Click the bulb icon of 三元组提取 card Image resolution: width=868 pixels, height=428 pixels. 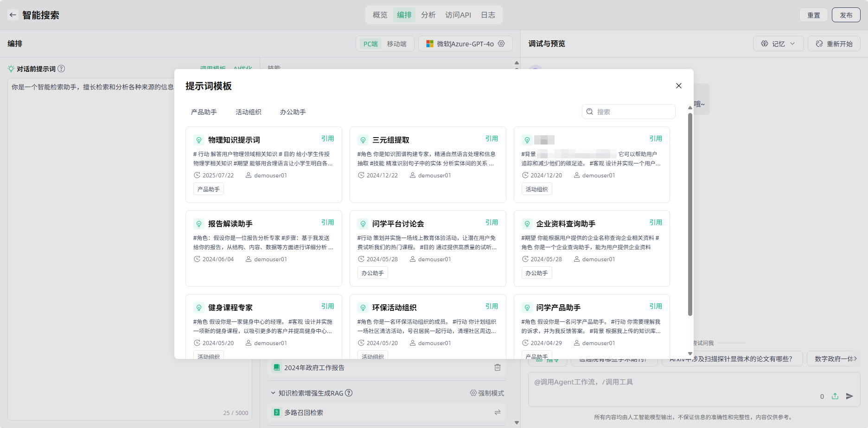coord(363,140)
